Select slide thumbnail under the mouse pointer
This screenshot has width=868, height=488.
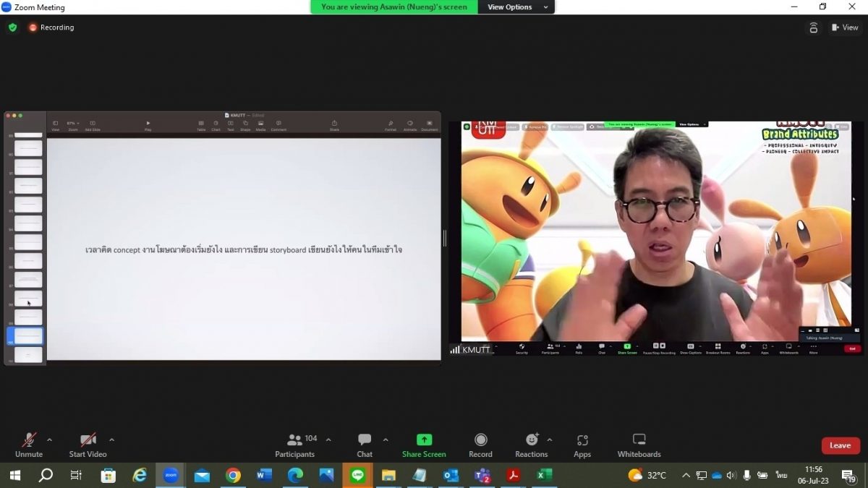coord(28,299)
